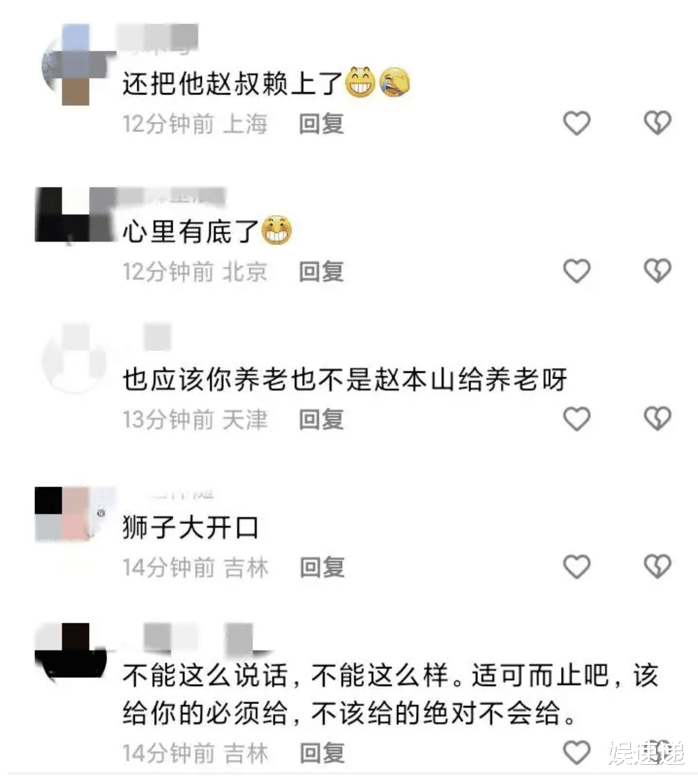Reply to the 狮子大开口 comment

(x=322, y=567)
